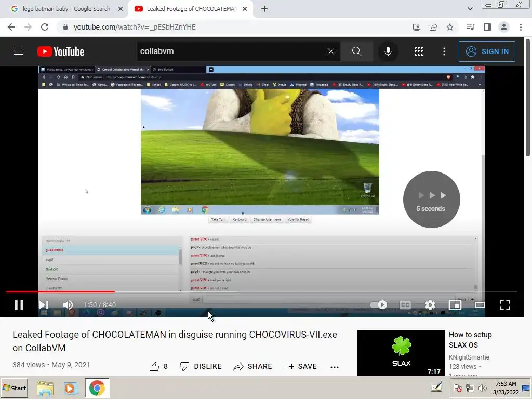The image size is (532, 399).
Task: Start voice search with the microphone
Action: point(388,51)
